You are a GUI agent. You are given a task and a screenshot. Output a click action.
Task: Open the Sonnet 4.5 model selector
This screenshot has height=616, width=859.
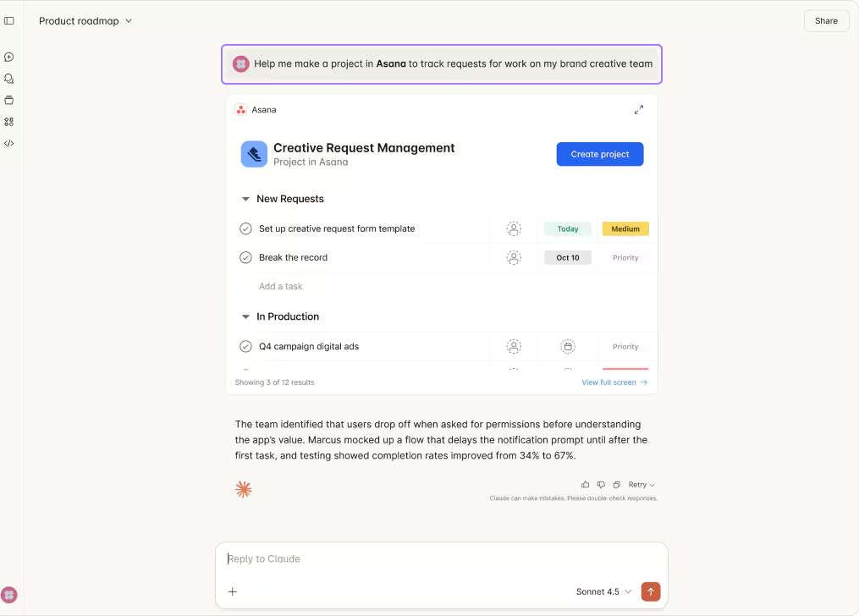pyautogui.click(x=603, y=591)
